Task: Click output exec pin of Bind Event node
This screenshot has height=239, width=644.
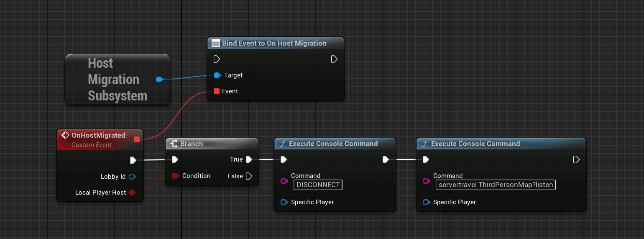Action: tap(334, 59)
